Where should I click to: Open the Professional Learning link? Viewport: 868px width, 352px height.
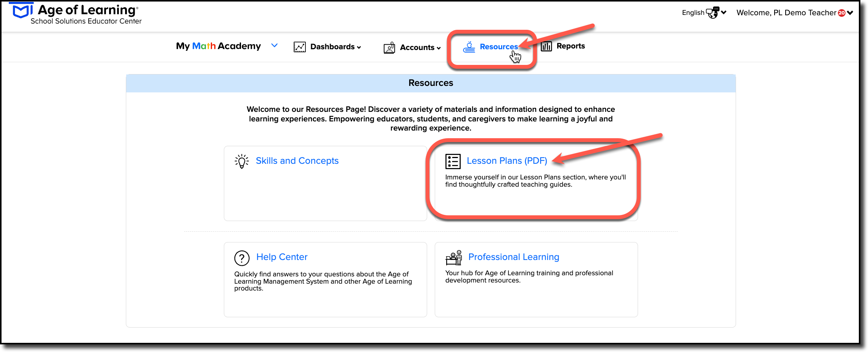[514, 257]
